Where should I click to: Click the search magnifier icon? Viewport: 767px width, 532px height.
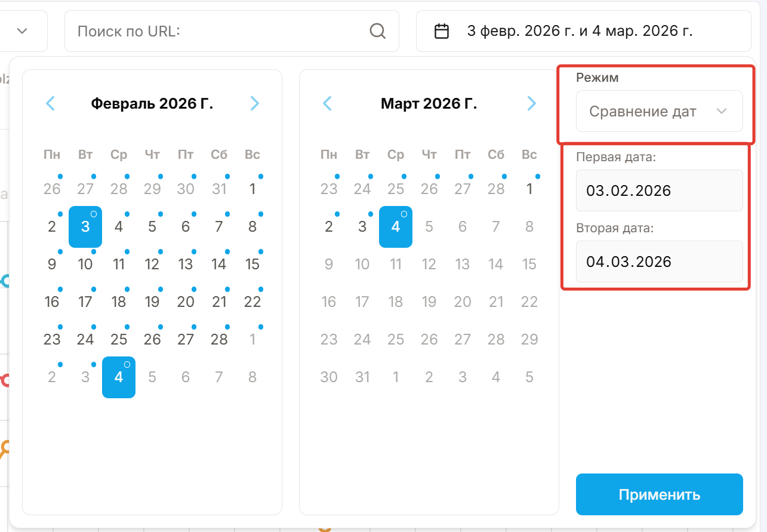[x=377, y=30]
